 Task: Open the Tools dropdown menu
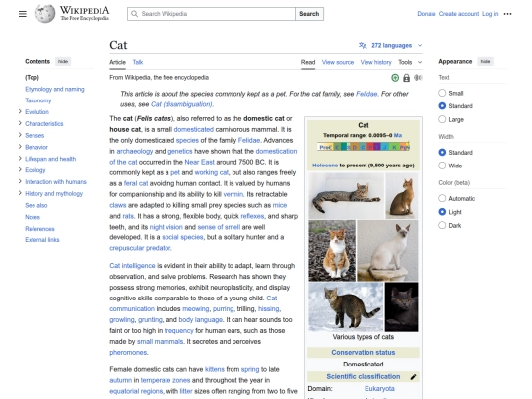410,62
